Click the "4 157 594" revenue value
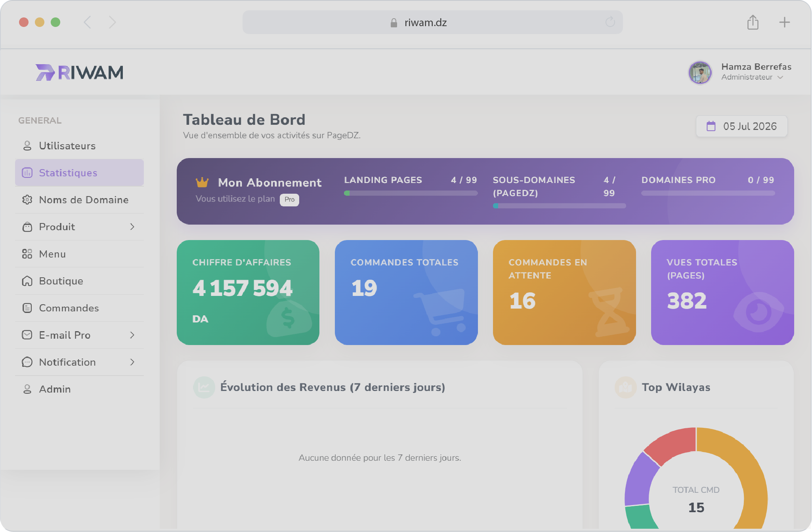 pos(243,288)
